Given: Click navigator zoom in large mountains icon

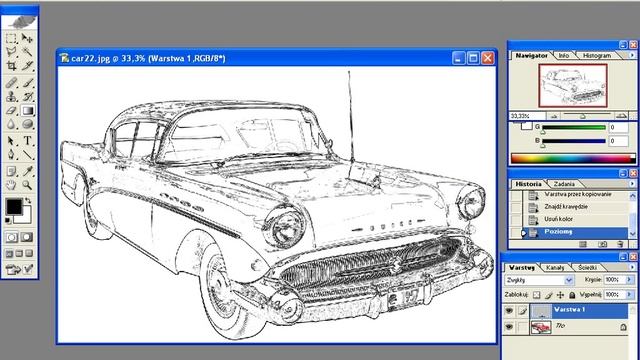Looking at the screenshot, I should point(622,116).
